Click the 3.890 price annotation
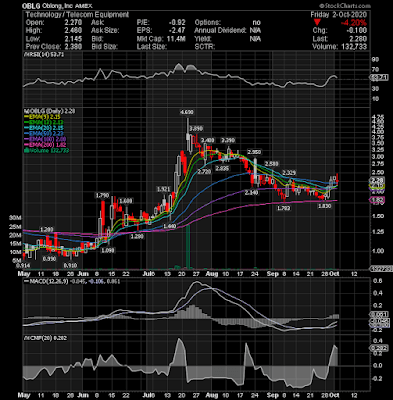The width and height of the screenshot is (393, 400). pos(196,129)
